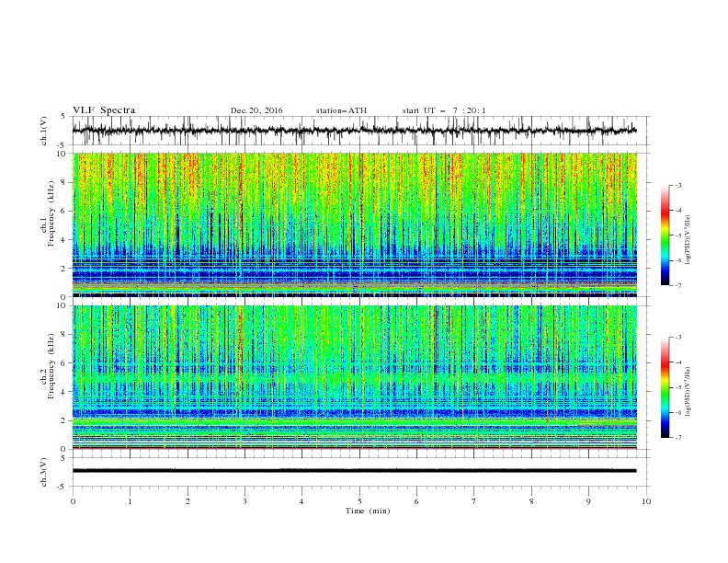728x563 pixels.
Task: Click the 5 tick label on ch.1(V) axis
Action: tap(64, 117)
